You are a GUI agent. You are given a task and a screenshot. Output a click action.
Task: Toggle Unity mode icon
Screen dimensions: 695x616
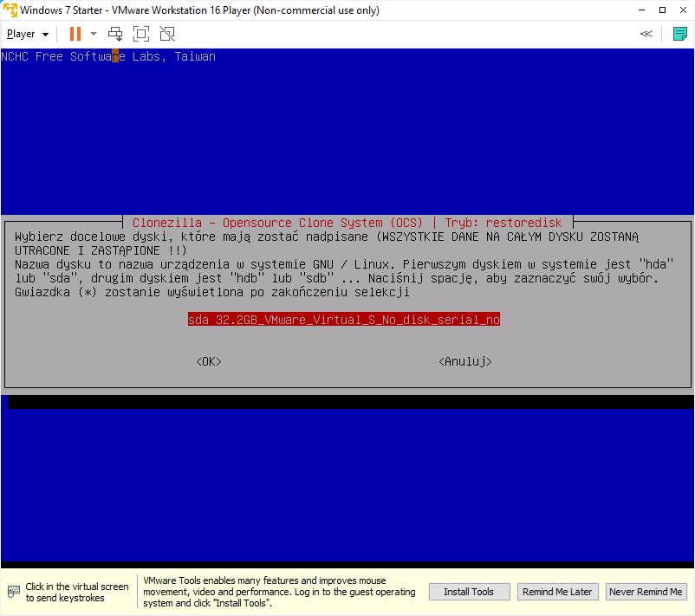[167, 34]
